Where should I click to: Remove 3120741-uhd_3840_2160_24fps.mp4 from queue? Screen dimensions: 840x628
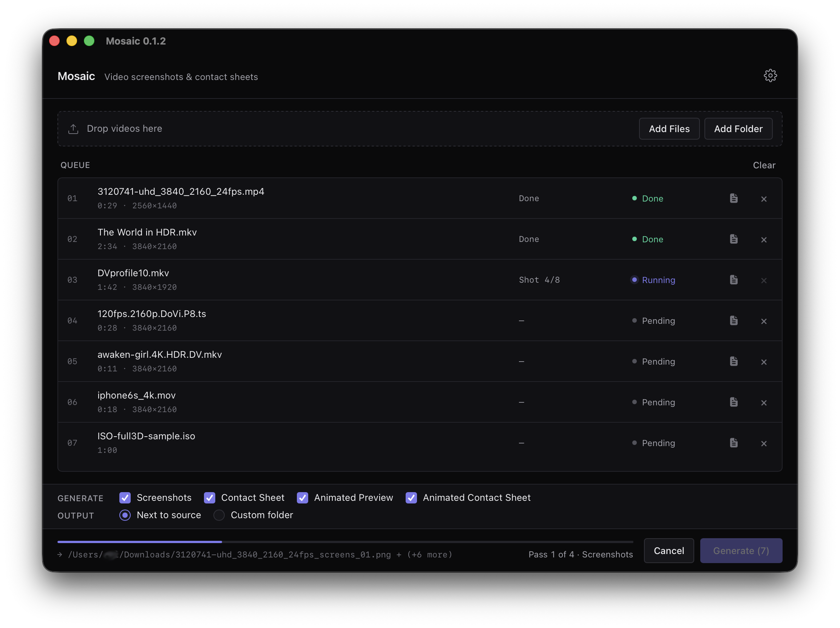[764, 199]
